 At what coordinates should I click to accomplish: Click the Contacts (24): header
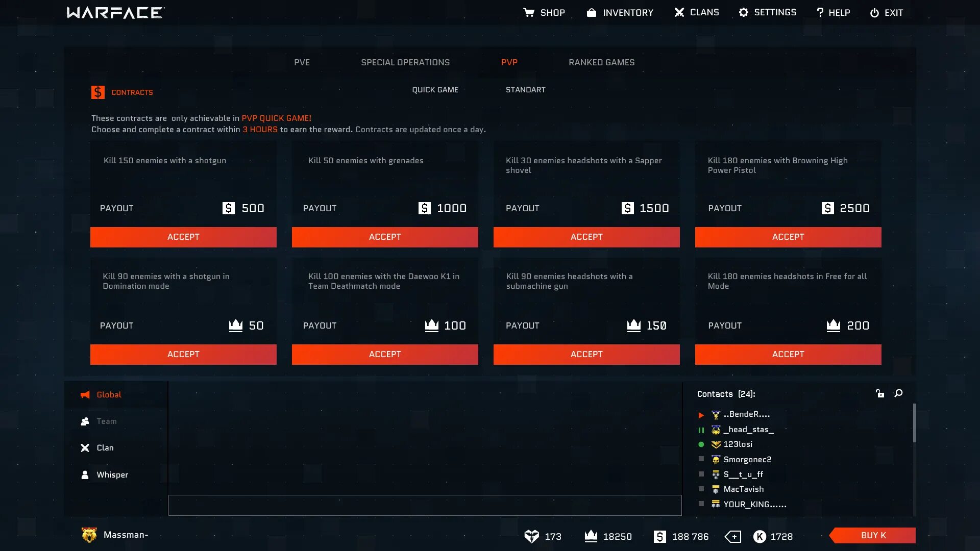[x=726, y=394]
